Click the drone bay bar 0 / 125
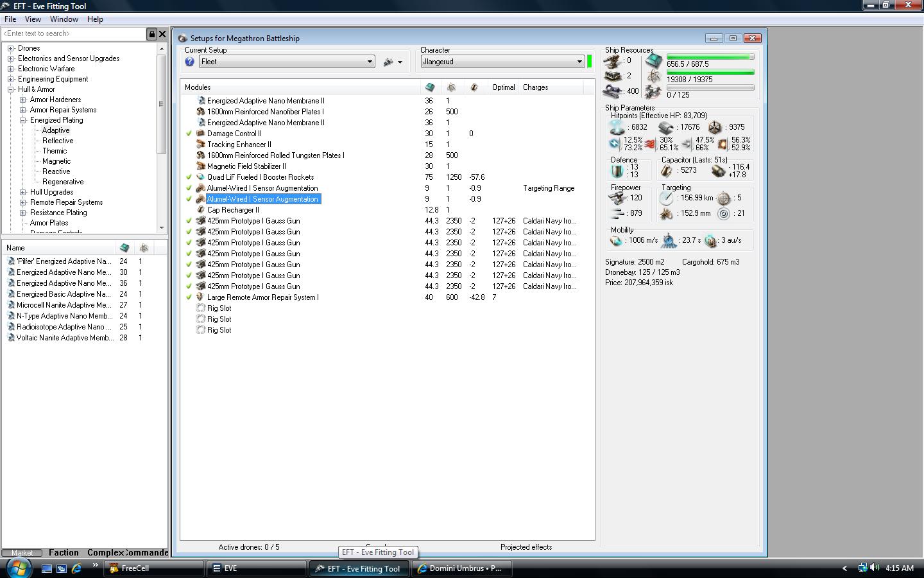The height and width of the screenshot is (578, 924). pyautogui.click(x=710, y=88)
